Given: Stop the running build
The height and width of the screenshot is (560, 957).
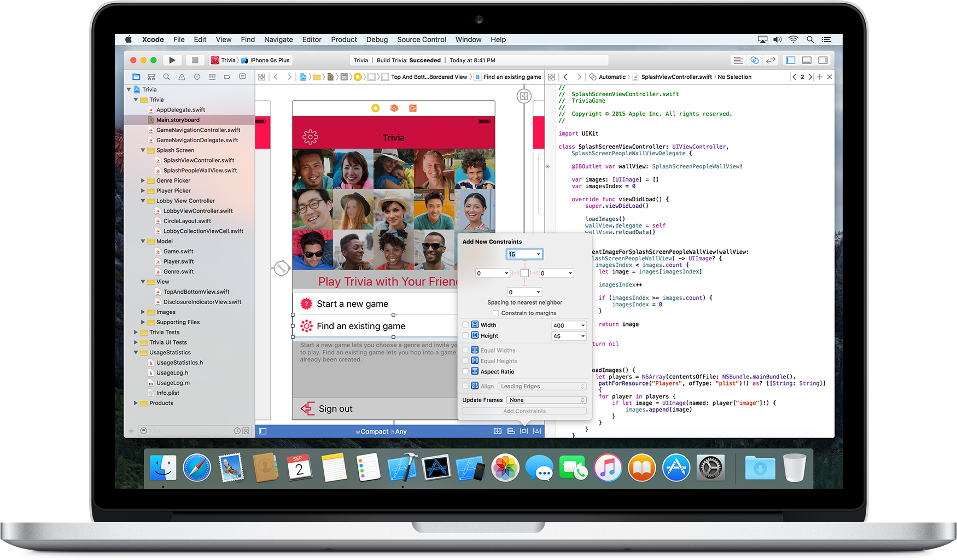Looking at the screenshot, I should [x=195, y=60].
